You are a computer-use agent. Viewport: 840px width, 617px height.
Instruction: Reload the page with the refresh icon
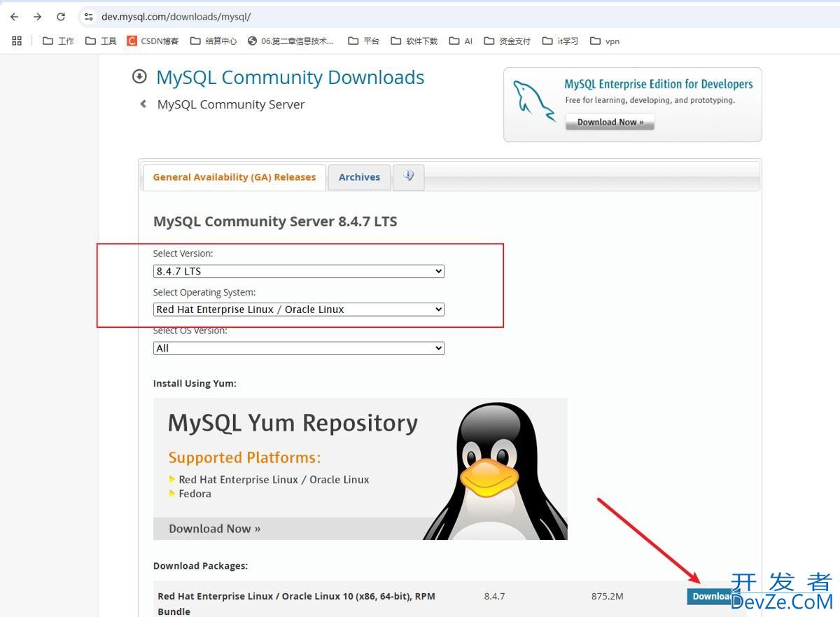click(x=62, y=16)
